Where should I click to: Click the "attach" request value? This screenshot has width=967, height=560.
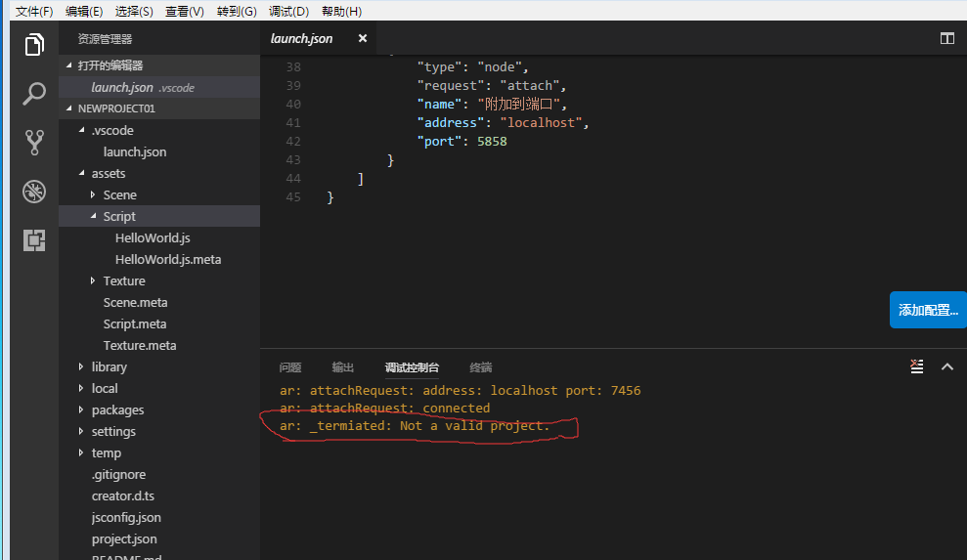529,85
